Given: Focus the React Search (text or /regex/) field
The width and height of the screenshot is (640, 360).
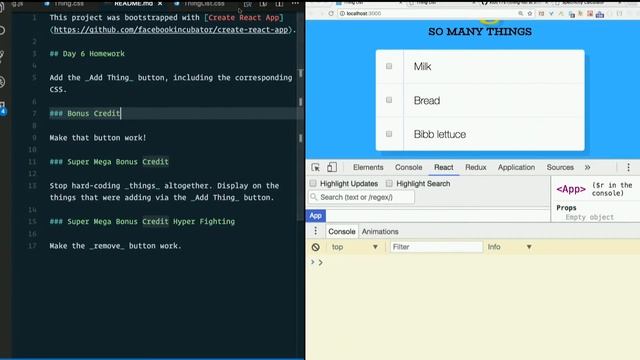Looking at the screenshot, I should [362, 197].
